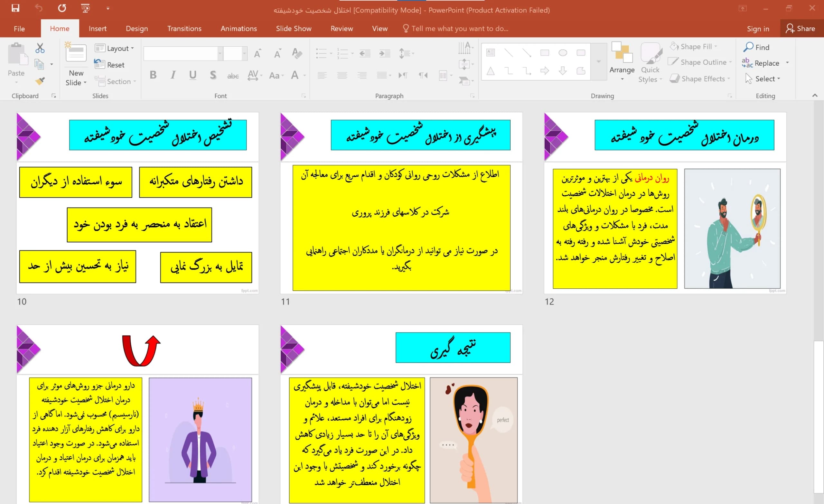Go to the Slide Show tab
The width and height of the screenshot is (824, 504).
294,29
